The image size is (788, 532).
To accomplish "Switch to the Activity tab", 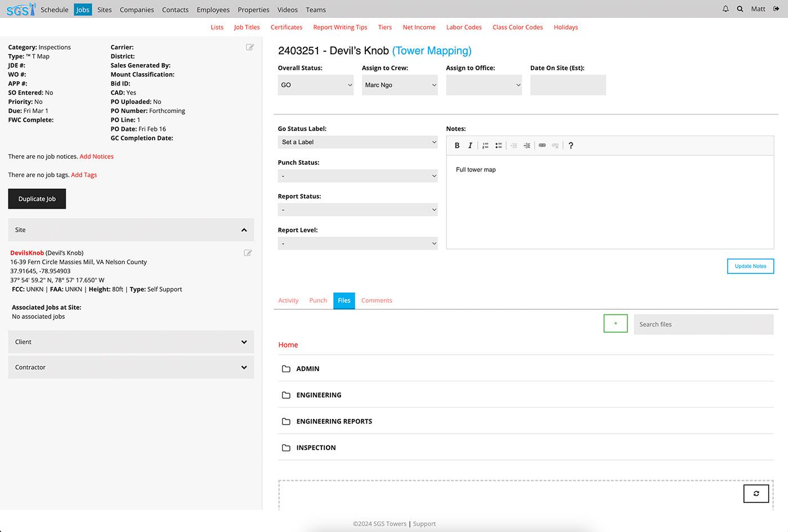I will pyautogui.click(x=288, y=300).
